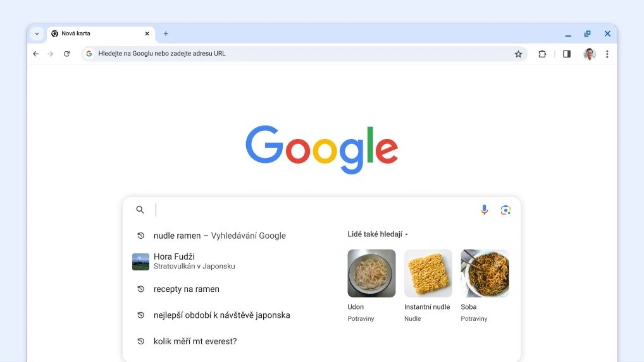Expand the tab search dropdown
This screenshot has height=362, width=644.
click(37, 33)
